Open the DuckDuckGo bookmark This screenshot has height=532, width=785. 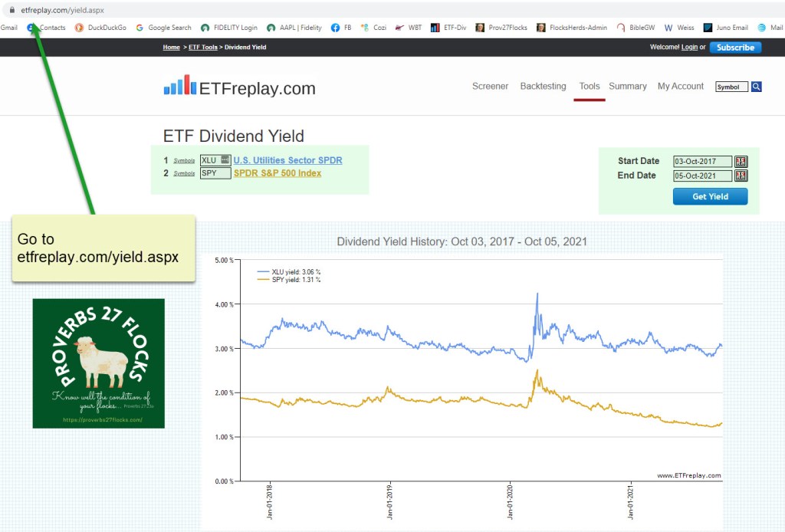click(x=100, y=28)
